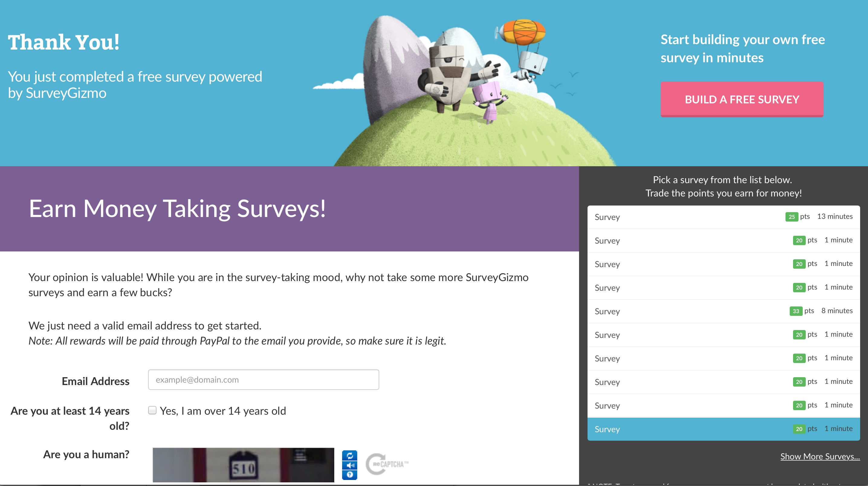This screenshot has height=486, width=868.
Task: Open the Show More Surveys link
Action: tap(820, 456)
